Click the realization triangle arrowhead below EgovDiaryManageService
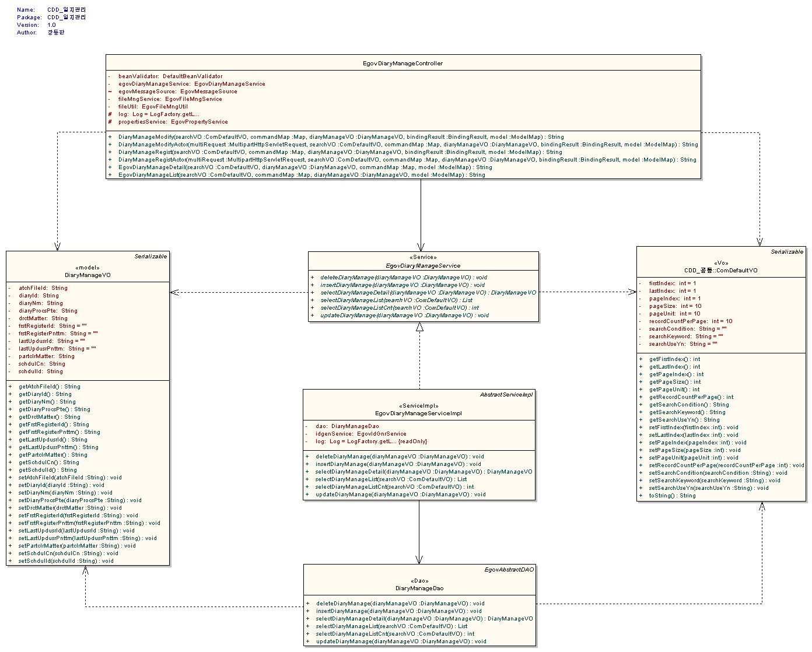 [x=419, y=327]
